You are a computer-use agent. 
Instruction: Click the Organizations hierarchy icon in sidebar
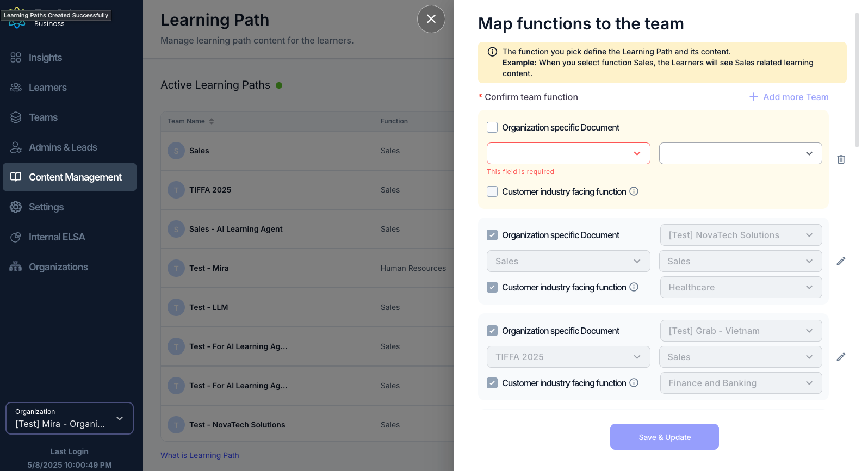16,267
